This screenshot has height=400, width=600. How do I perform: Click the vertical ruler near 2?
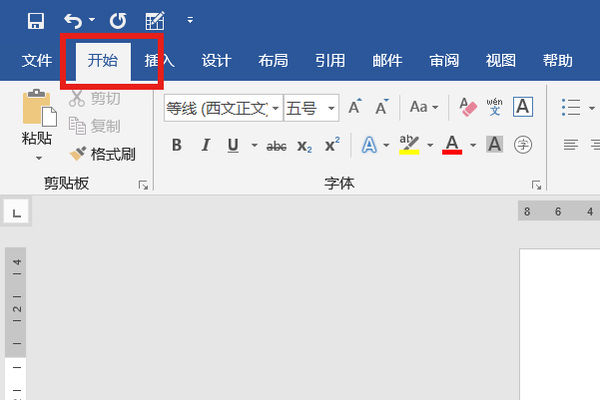coord(16,309)
